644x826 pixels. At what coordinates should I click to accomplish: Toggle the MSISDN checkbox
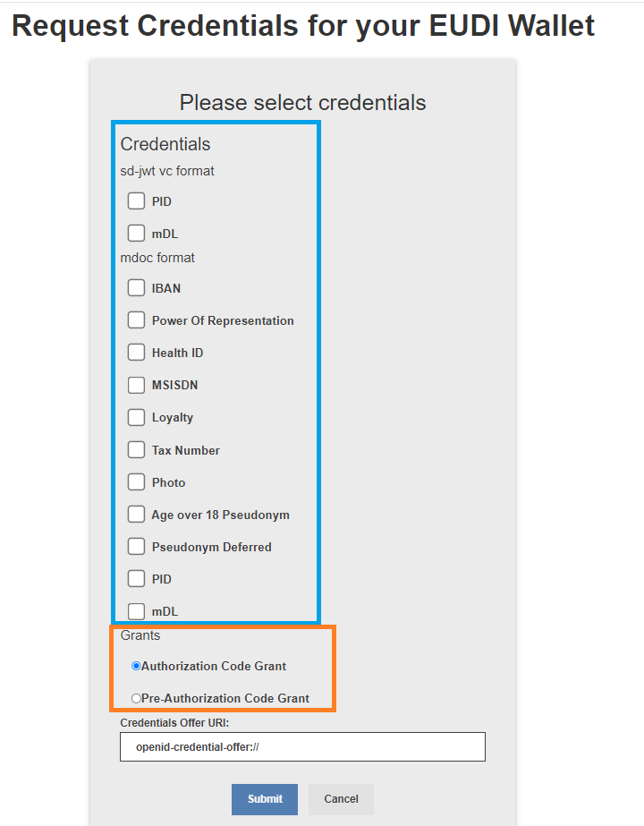pyautogui.click(x=136, y=385)
